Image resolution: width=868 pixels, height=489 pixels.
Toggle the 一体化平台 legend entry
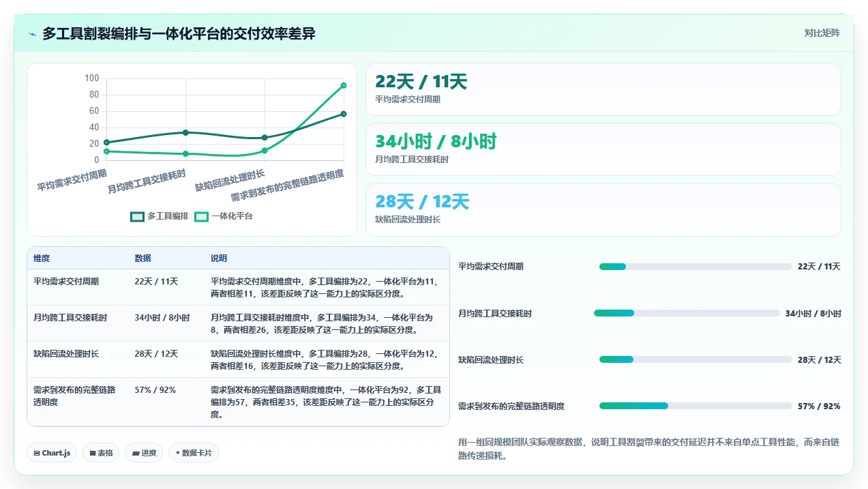click(x=224, y=216)
